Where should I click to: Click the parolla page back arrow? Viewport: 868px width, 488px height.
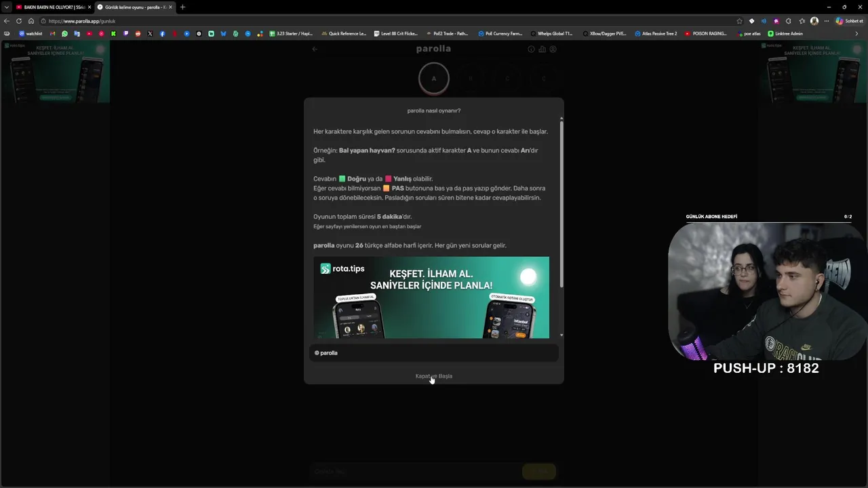(315, 49)
